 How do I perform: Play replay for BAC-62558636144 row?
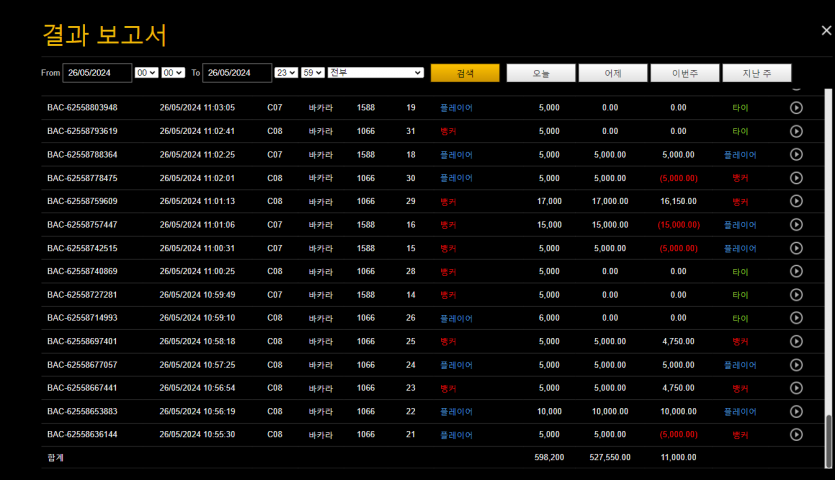796,434
